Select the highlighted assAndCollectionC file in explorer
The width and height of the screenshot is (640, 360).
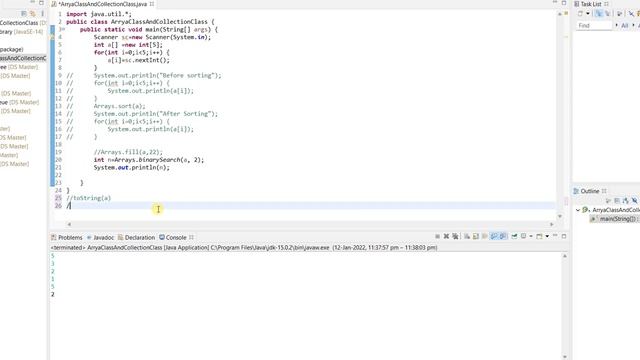[23, 58]
